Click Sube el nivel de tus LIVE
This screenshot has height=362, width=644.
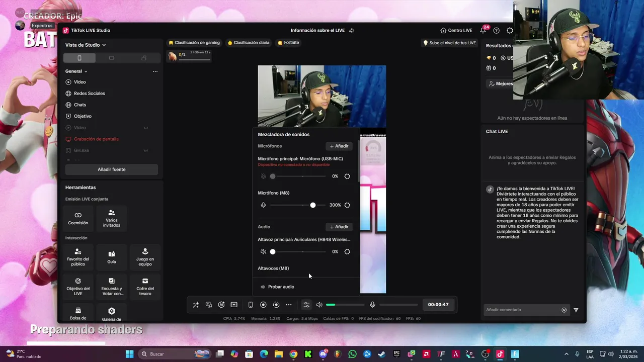coord(449,43)
